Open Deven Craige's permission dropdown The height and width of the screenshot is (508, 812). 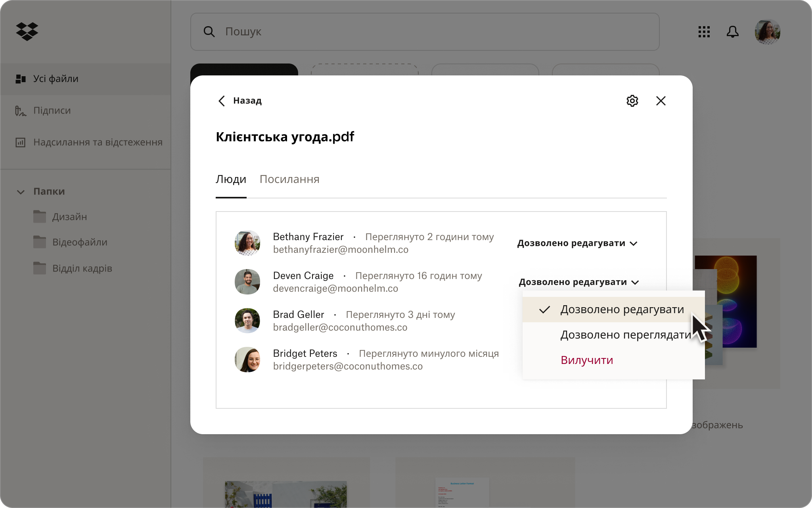pyautogui.click(x=579, y=282)
